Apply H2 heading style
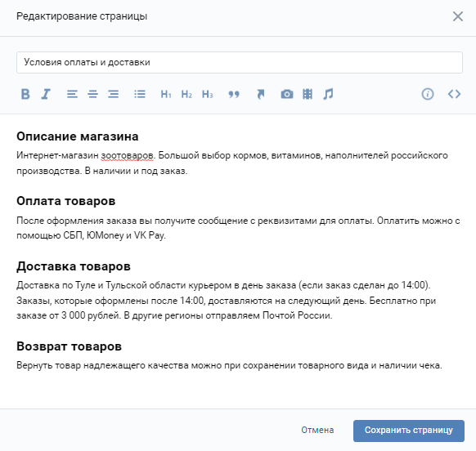476x451 pixels. click(186, 94)
